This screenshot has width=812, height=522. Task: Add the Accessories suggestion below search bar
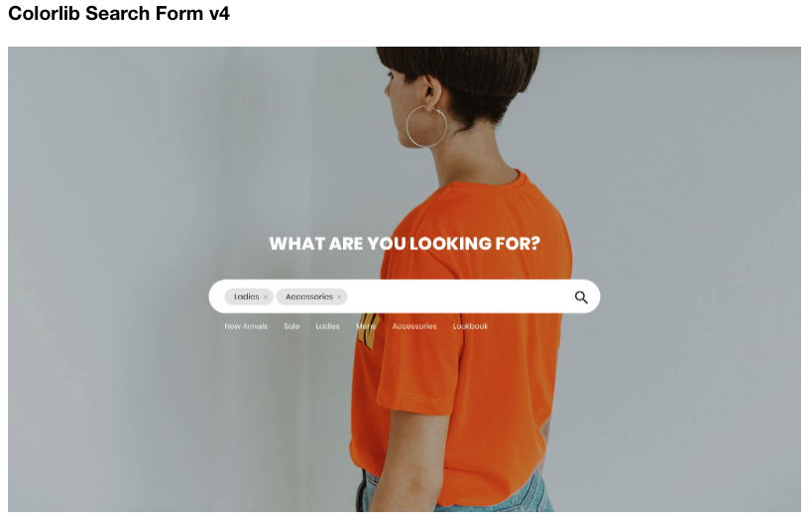coord(414,326)
